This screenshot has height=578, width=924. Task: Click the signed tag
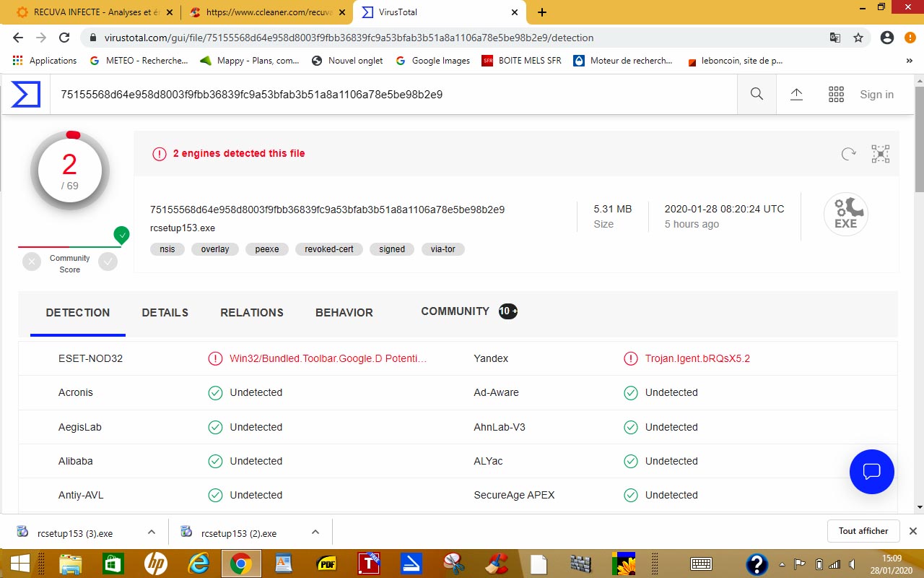point(392,249)
